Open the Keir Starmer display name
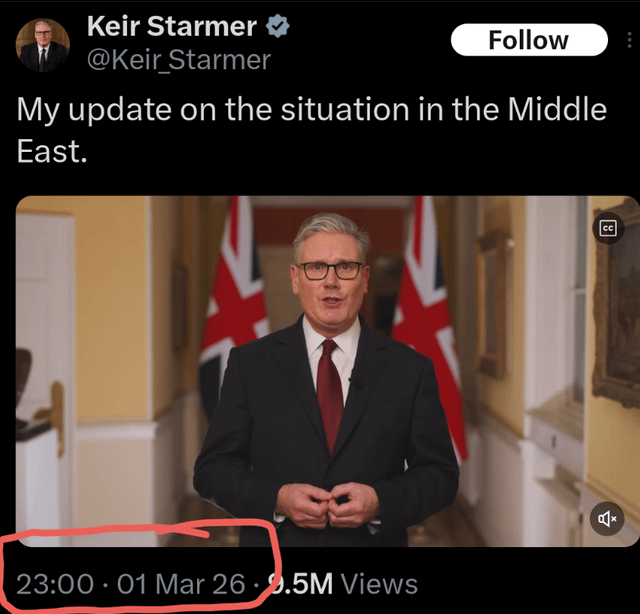Image resolution: width=640 pixels, height=614 pixels. (172, 27)
